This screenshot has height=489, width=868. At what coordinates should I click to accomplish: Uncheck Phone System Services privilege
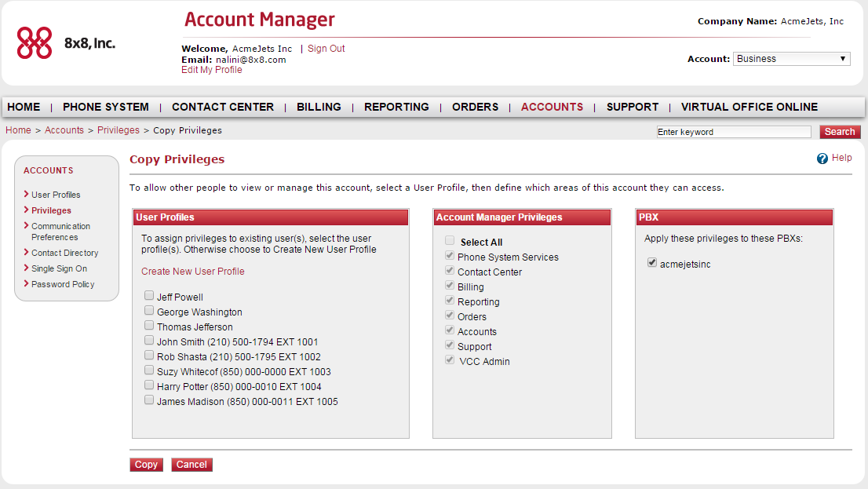tap(450, 256)
